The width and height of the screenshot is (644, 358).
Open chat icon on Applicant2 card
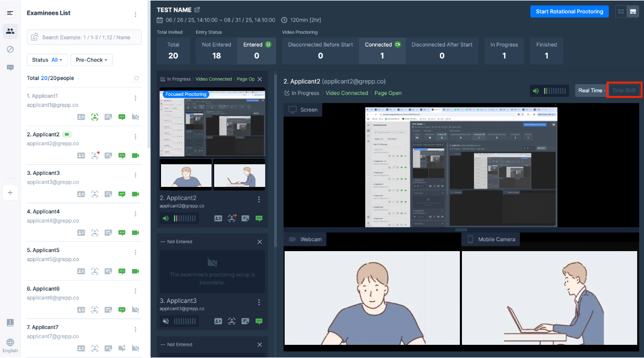point(259,218)
